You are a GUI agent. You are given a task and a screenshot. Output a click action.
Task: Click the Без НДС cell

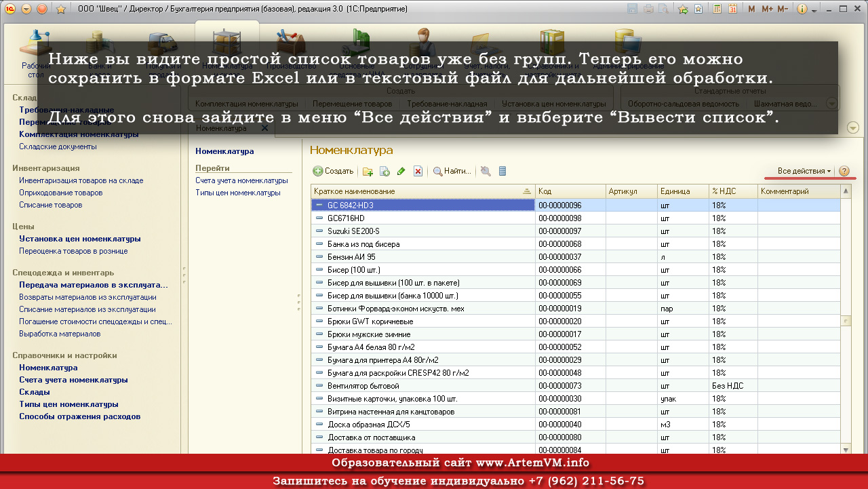(x=733, y=386)
